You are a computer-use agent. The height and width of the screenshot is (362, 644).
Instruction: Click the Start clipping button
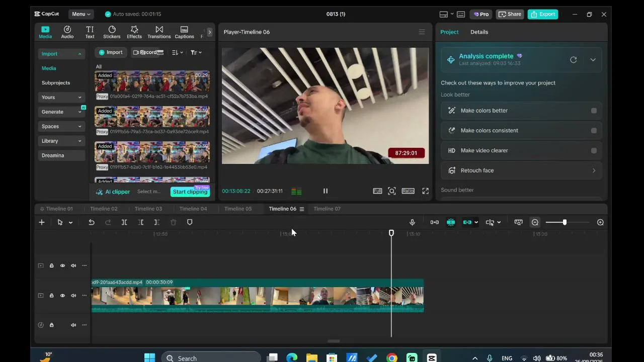[190, 192]
